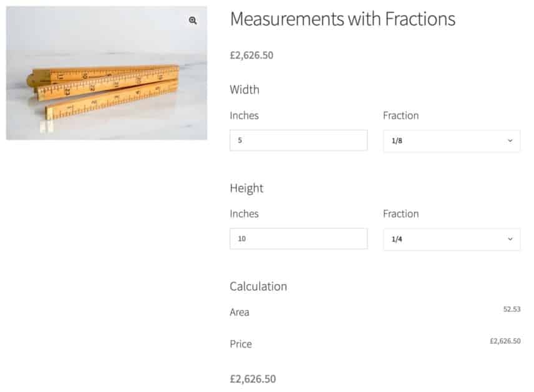This screenshot has width=534, height=392.
Task: Open the Height Fraction dropdown
Action: point(451,239)
